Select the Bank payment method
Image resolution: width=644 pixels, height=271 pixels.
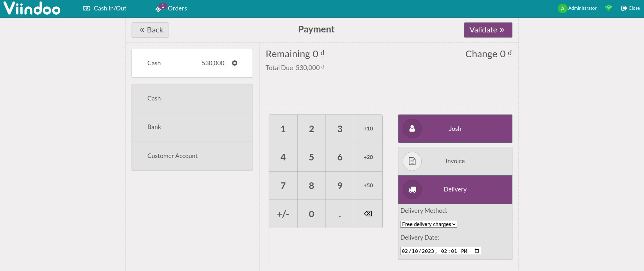192,127
